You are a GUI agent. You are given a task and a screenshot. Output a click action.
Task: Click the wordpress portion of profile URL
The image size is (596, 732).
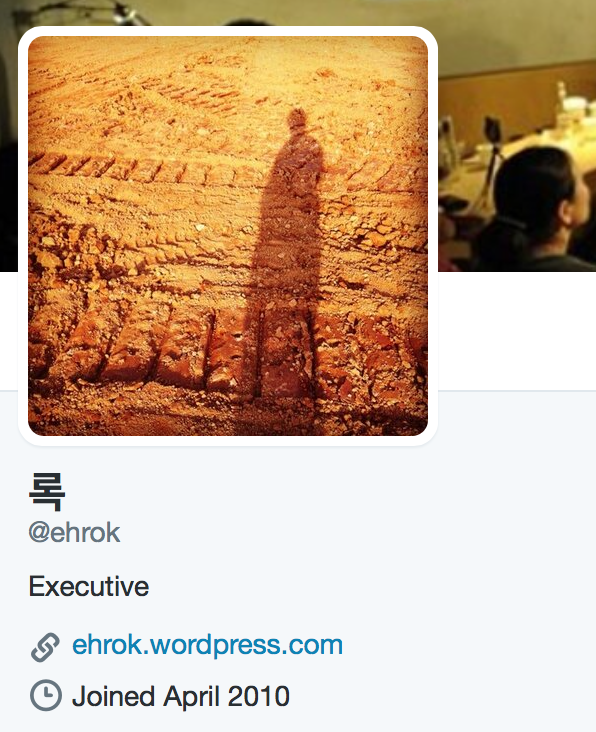click(218, 645)
